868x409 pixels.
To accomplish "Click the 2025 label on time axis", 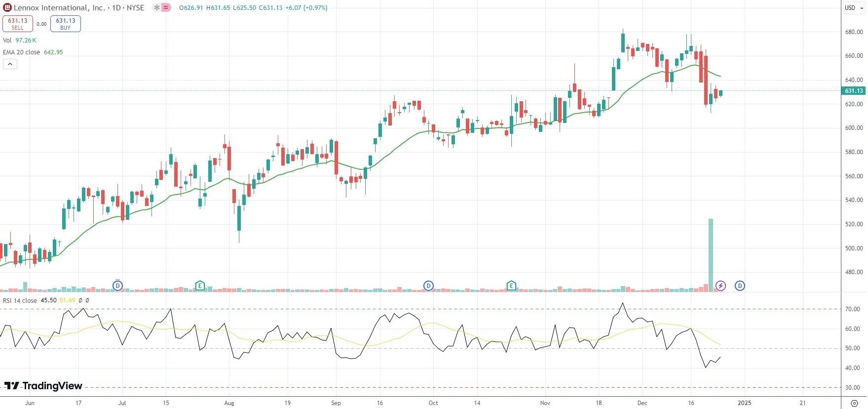I will coord(744,403).
